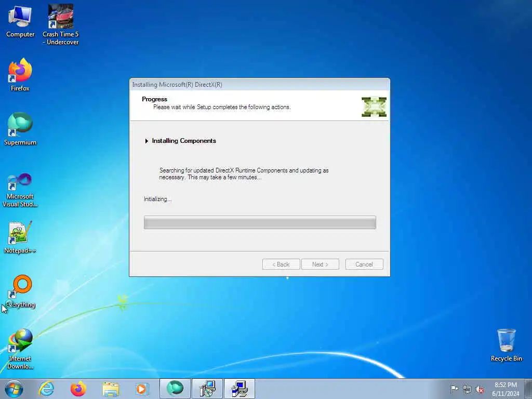The height and width of the screenshot is (399, 532).
Task: Open Windows Explorer from the taskbar
Action: tap(111, 389)
